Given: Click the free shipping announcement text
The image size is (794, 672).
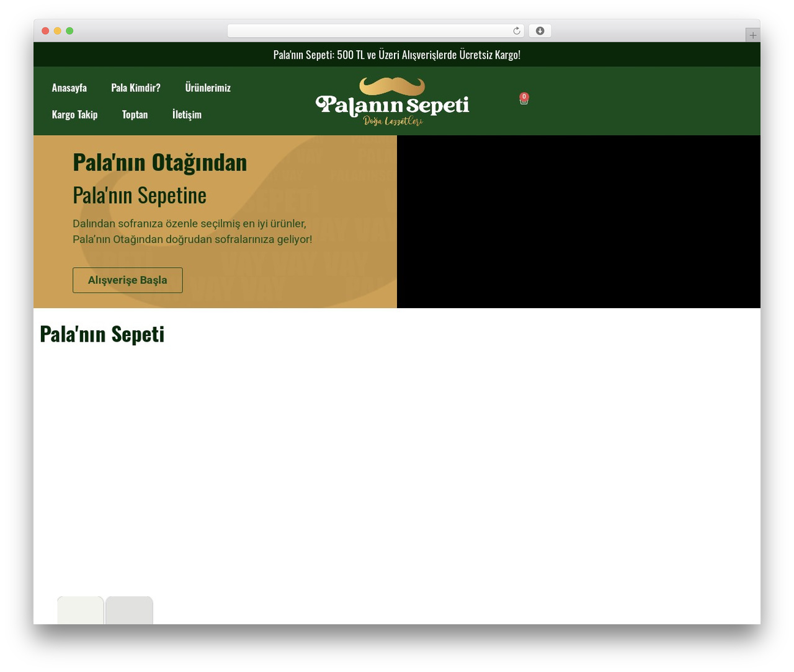Looking at the screenshot, I should (397, 55).
